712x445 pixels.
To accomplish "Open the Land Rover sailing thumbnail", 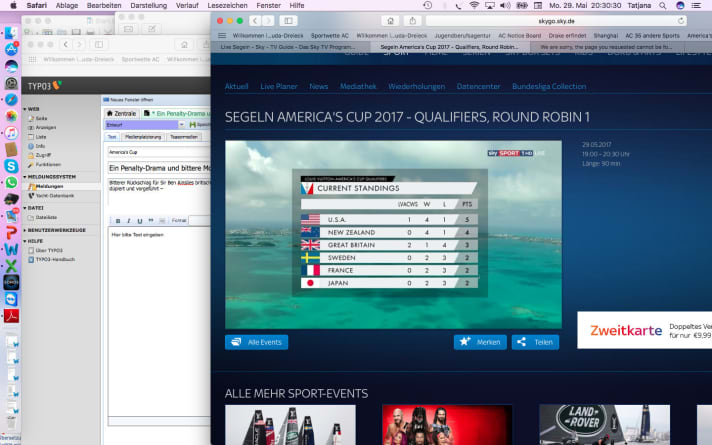I will click(x=604, y=425).
